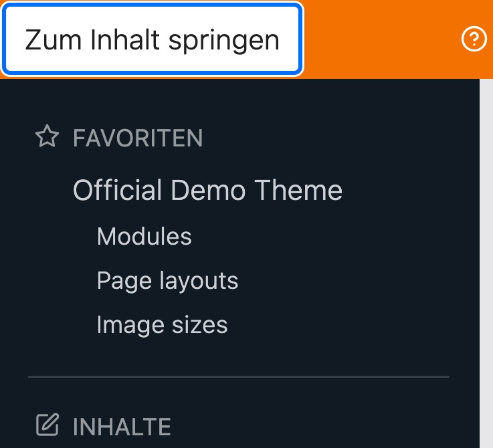Expand the INHALTE section heading
The image size is (493, 448).
click(122, 426)
